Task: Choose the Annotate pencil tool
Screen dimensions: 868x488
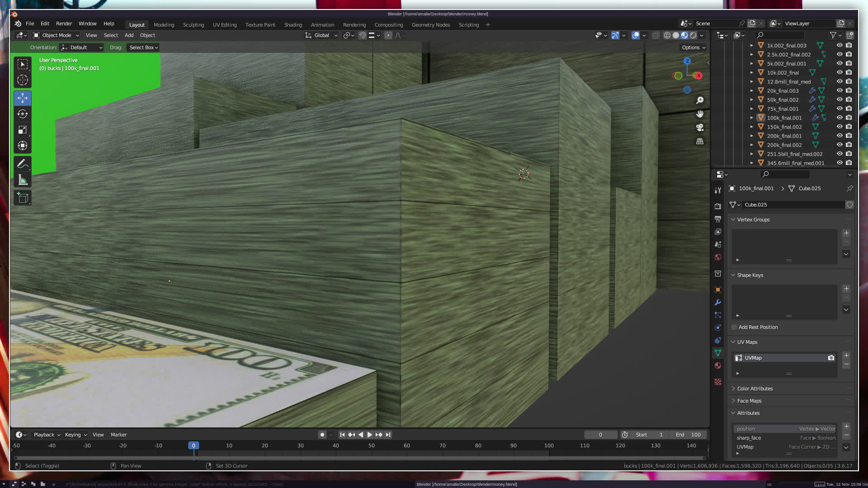Action: pos(23,164)
